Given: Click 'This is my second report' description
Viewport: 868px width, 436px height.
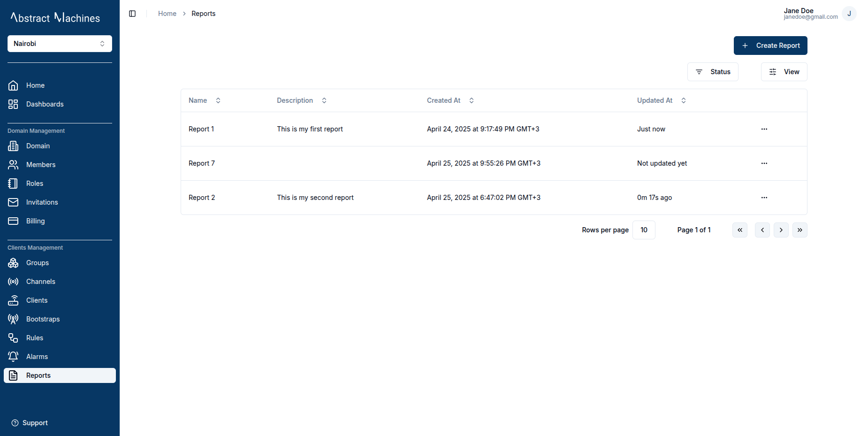Looking at the screenshot, I should click(315, 198).
